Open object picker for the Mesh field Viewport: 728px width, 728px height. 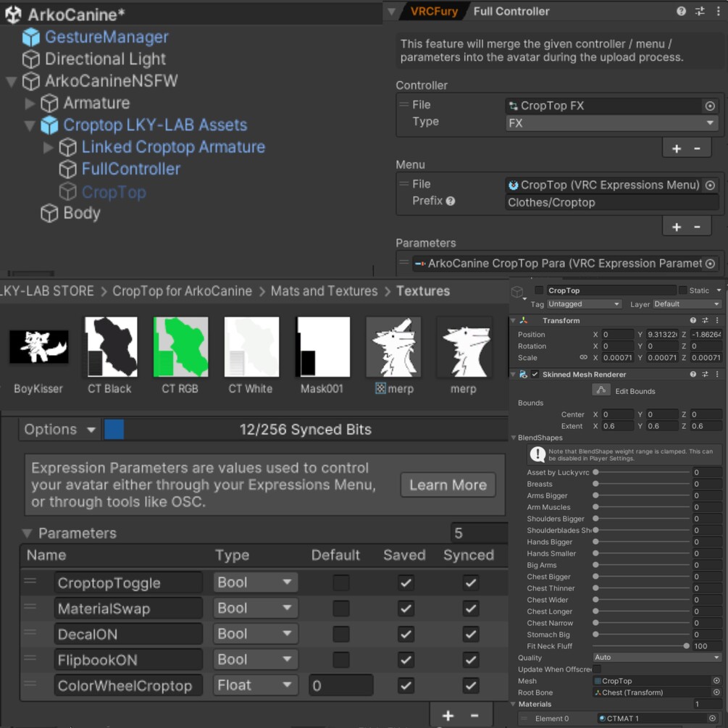point(716,681)
